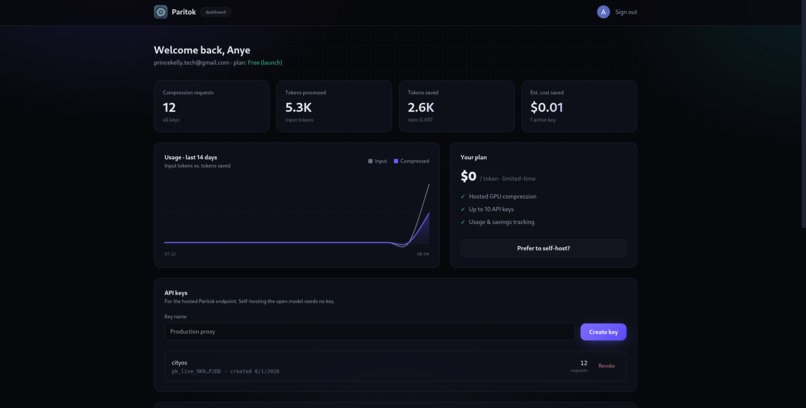This screenshot has width=806, height=408.
Task: Click the 08-04 chart date label
Action: coord(423,254)
